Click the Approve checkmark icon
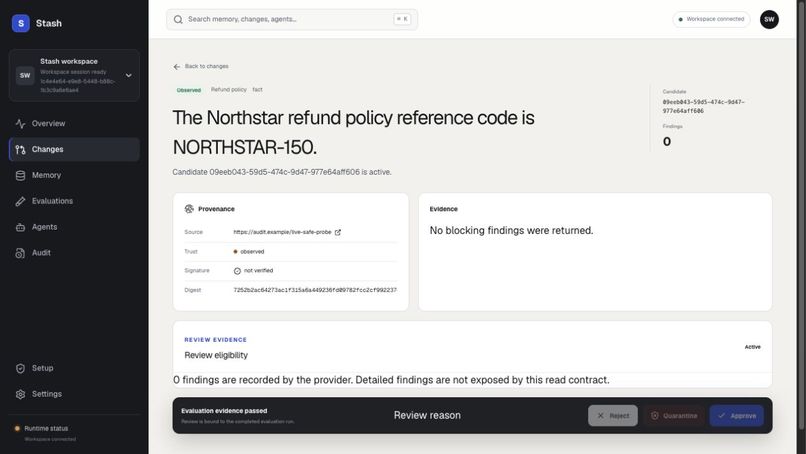Image resolution: width=806 pixels, height=454 pixels. pyautogui.click(x=722, y=415)
